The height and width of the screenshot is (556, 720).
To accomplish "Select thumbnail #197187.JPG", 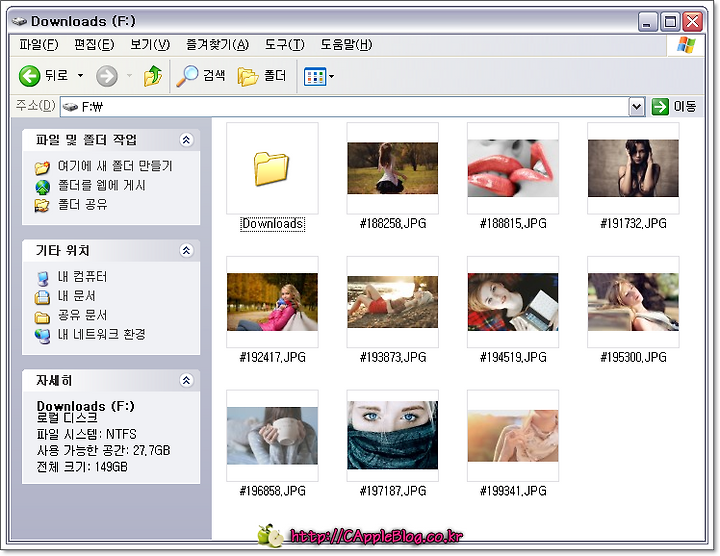I will [x=393, y=435].
